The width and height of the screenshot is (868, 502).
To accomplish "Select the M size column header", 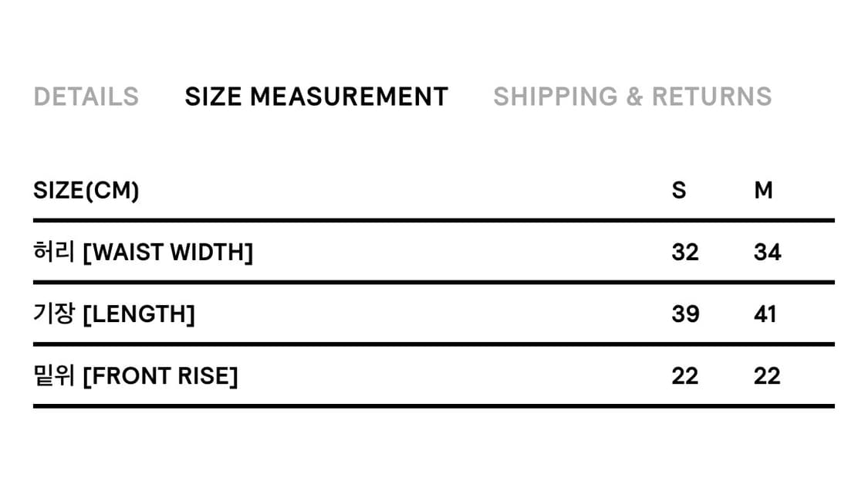I will pyautogui.click(x=763, y=190).
